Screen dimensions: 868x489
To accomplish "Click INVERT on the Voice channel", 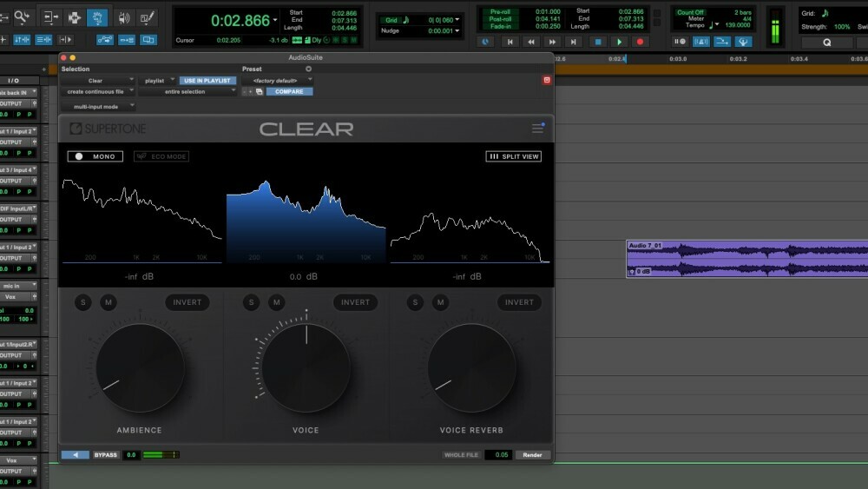I will (355, 302).
